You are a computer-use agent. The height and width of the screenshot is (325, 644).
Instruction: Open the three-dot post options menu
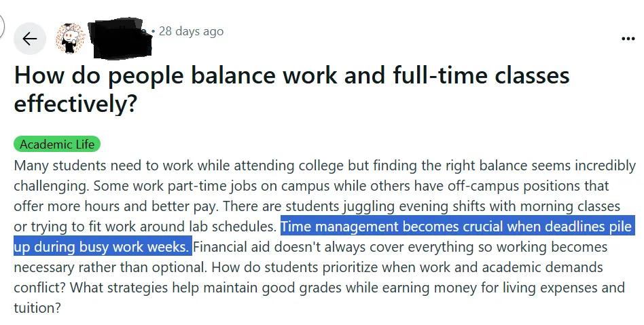[628, 39]
